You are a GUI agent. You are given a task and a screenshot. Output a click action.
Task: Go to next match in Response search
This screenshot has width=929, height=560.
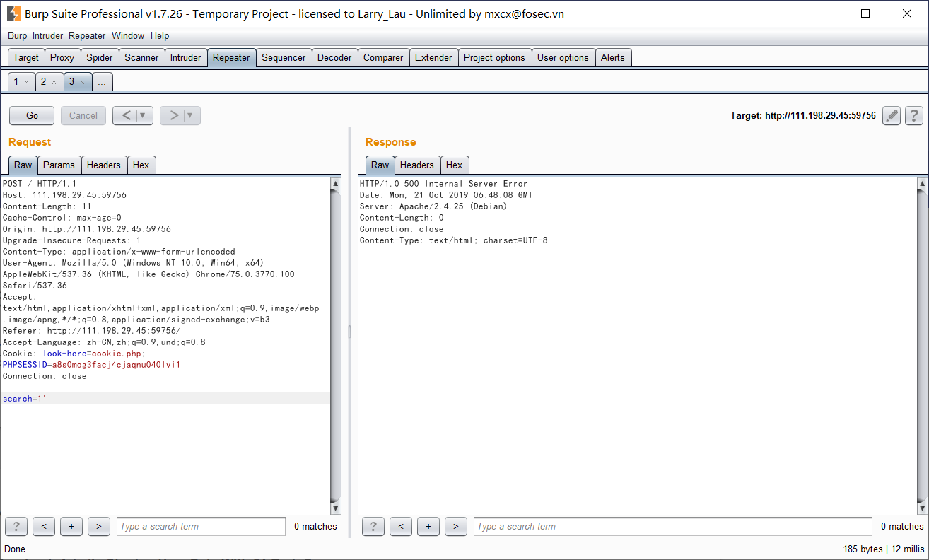click(x=456, y=526)
